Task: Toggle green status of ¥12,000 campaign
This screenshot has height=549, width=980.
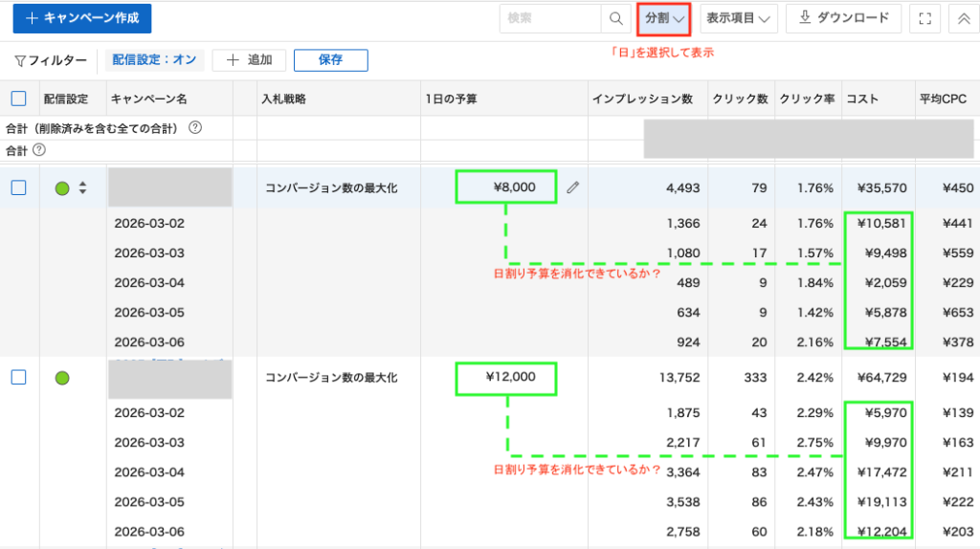Action: click(62, 378)
